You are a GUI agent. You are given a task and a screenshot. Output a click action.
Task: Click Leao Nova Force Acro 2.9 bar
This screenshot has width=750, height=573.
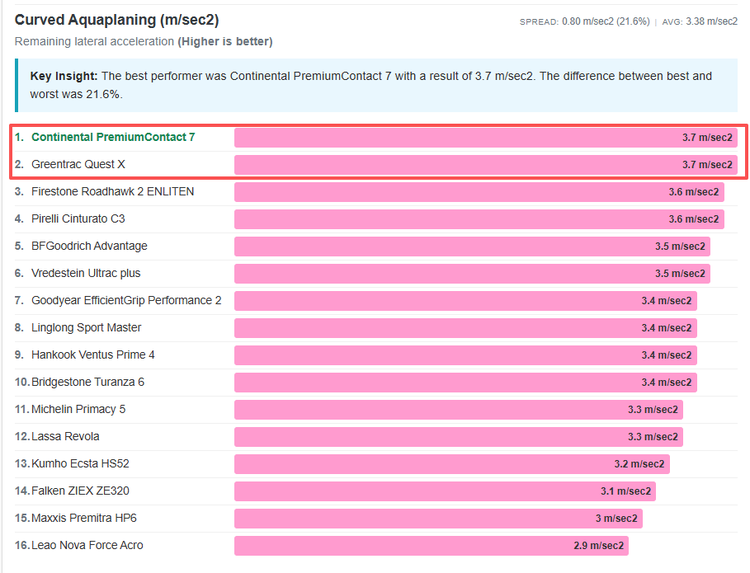[431, 546]
